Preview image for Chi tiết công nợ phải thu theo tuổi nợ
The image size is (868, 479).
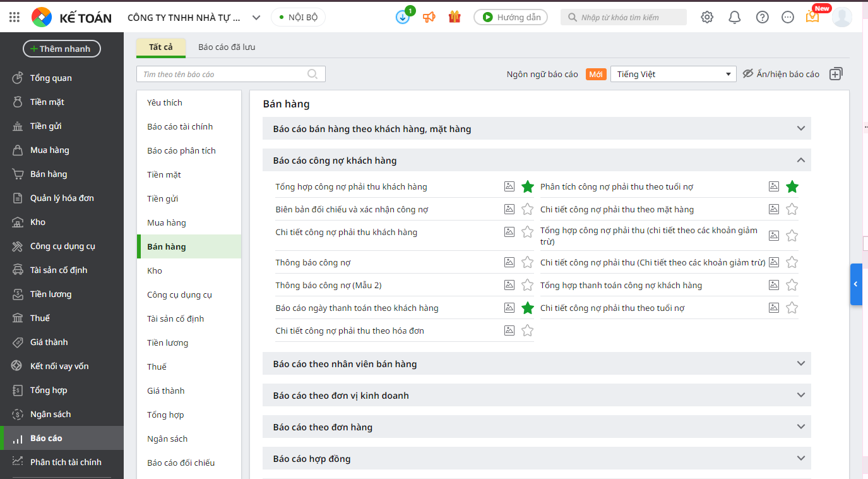tap(774, 308)
